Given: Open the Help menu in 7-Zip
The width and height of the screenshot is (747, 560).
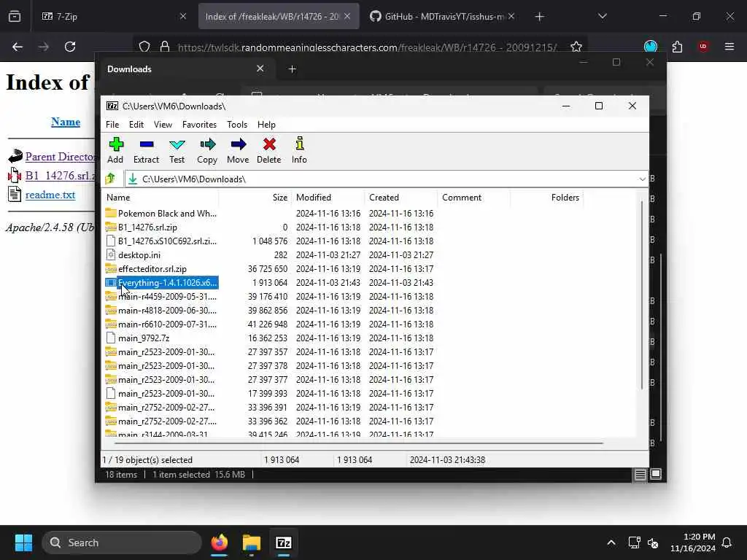Looking at the screenshot, I should click(266, 125).
